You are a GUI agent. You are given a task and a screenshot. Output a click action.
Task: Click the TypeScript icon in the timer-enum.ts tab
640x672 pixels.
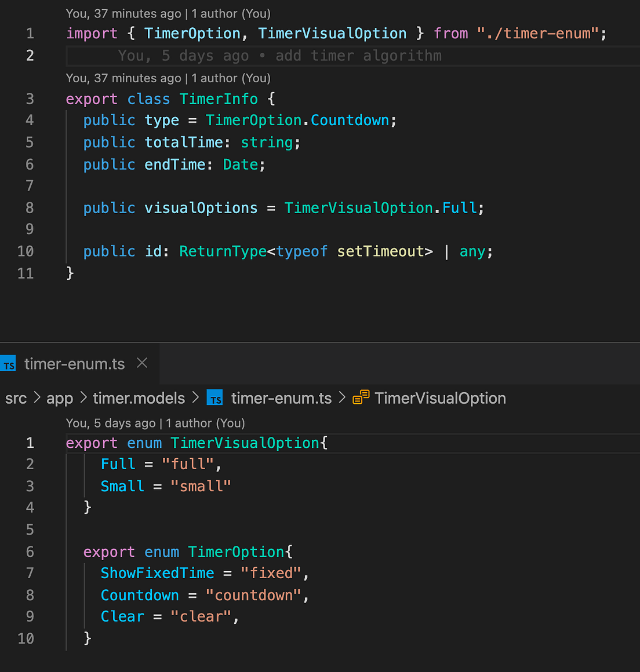(9, 364)
